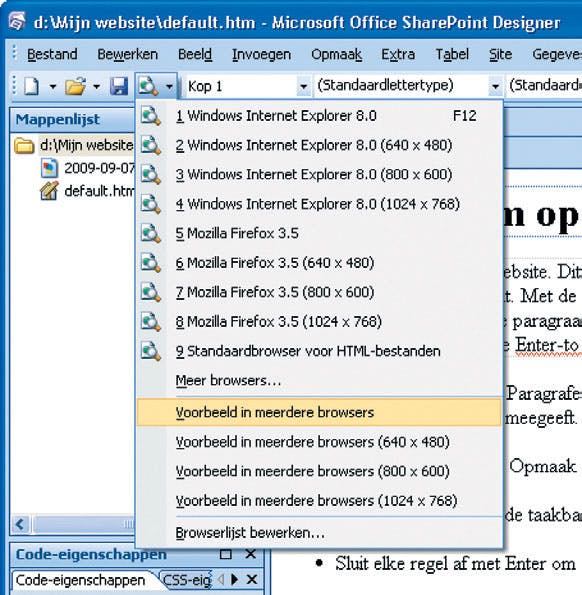Click the yellow folder icon in Mappenlijst
The height and width of the screenshot is (595, 582).
click(x=24, y=146)
